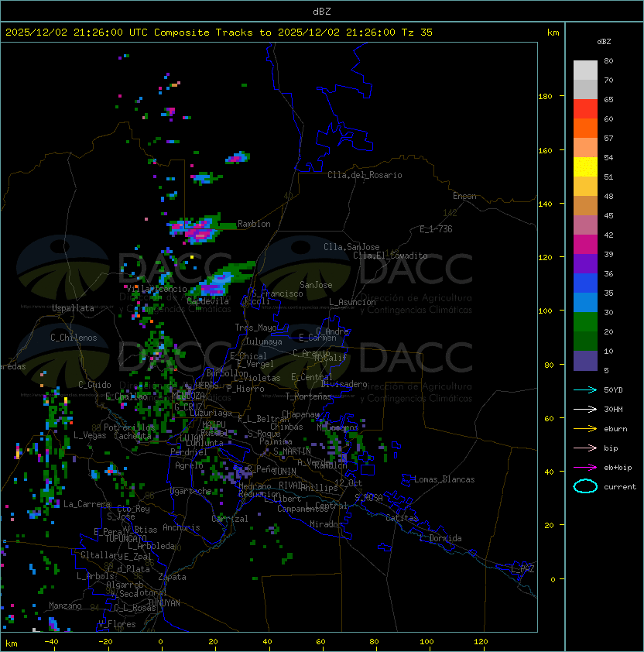Click the Clla.SanJose place label
Screen dimensions: 644x652
(x=351, y=247)
